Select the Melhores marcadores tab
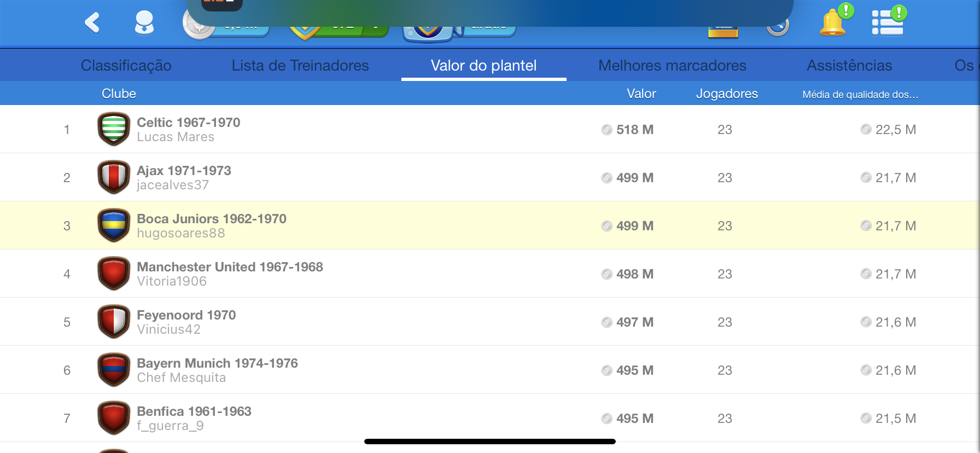This screenshot has height=453, width=980. [672, 66]
